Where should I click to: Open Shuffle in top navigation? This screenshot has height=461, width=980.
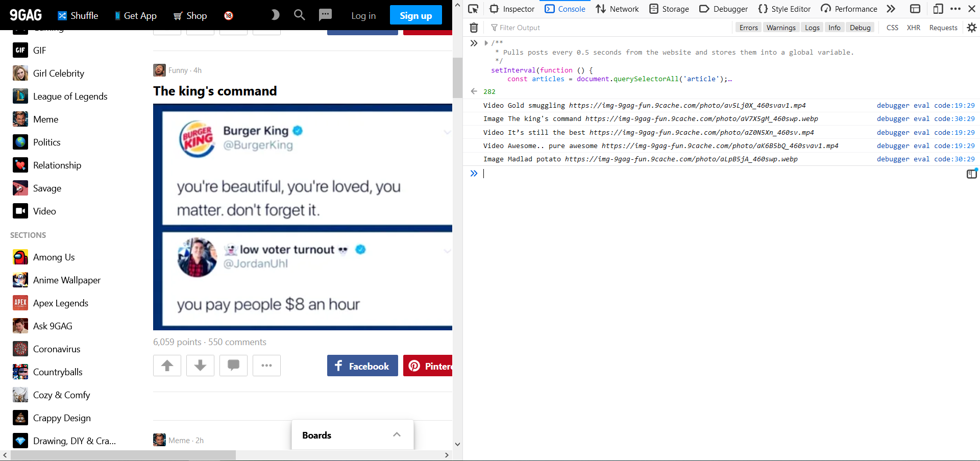pos(78,16)
